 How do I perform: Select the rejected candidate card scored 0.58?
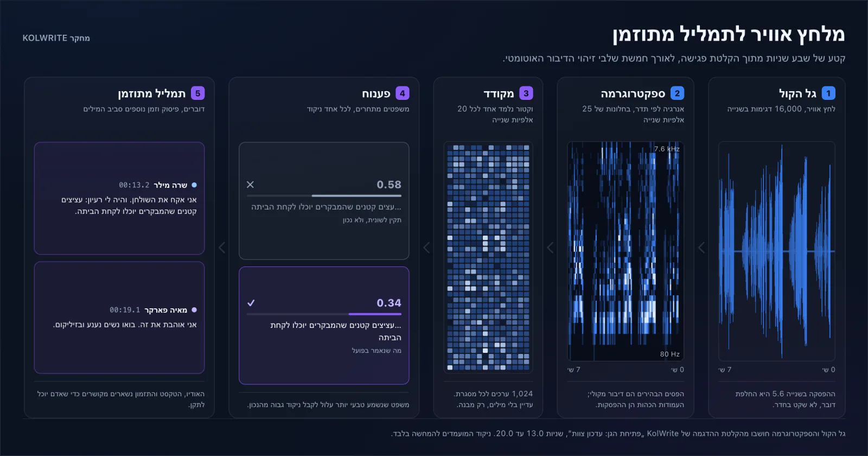(x=324, y=201)
